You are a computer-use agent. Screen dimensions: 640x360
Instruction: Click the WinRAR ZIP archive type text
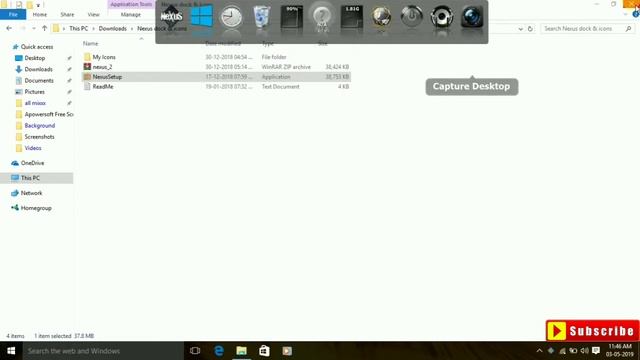[286, 67]
